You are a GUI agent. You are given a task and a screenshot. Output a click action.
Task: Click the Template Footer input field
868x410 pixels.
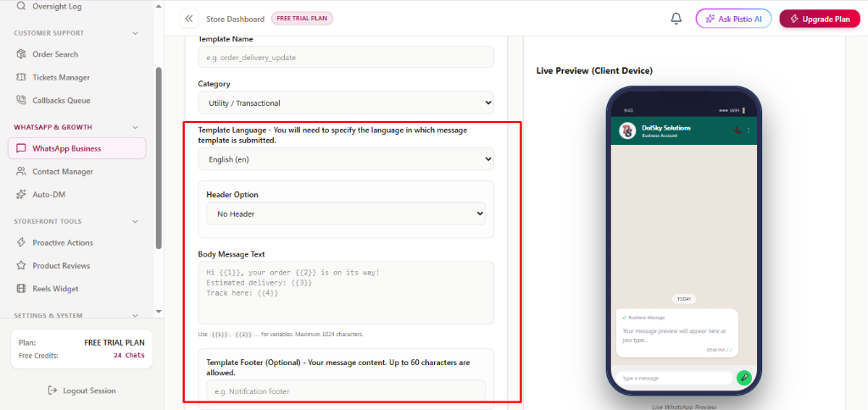coord(346,391)
